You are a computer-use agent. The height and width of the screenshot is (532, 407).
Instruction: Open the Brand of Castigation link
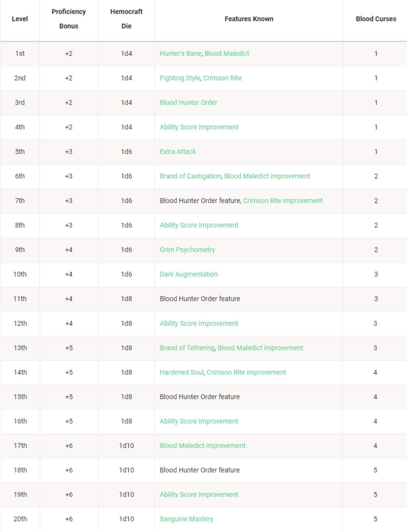(190, 176)
